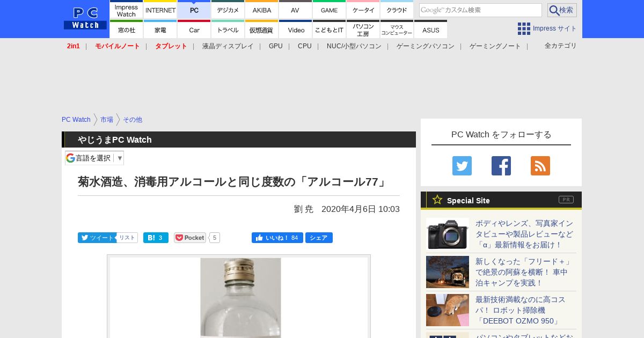Click the Special Site star icon
This screenshot has height=338, width=644.
(x=437, y=200)
